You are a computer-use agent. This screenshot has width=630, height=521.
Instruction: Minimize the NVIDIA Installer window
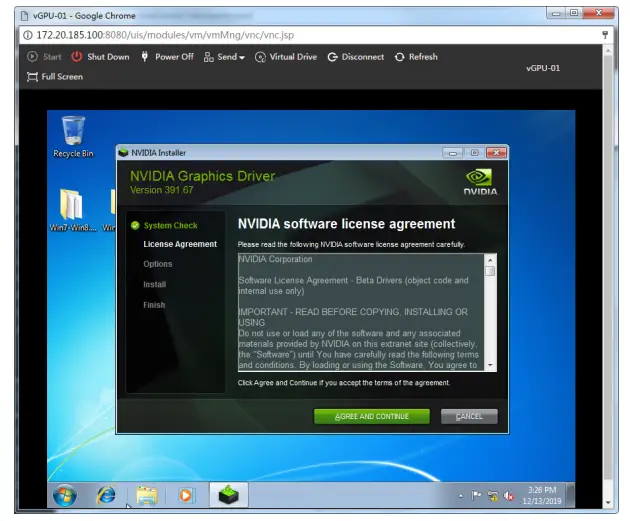click(x=453, y=153)
